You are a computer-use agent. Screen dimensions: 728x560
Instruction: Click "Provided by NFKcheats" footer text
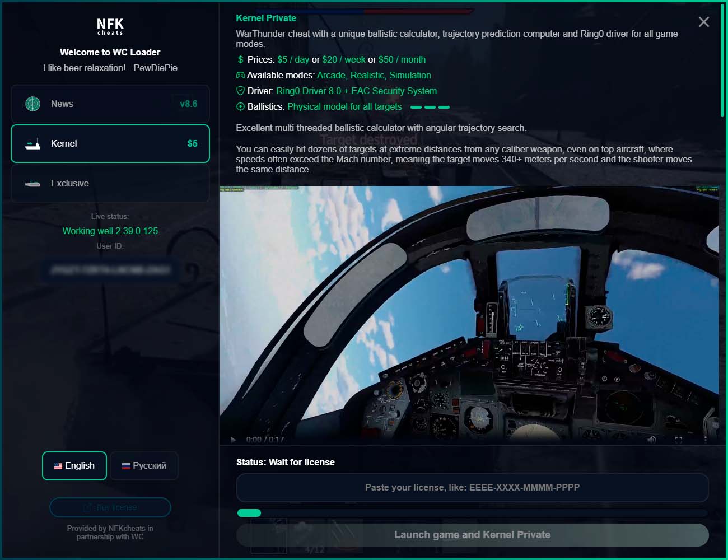click(x=110, y=532)
